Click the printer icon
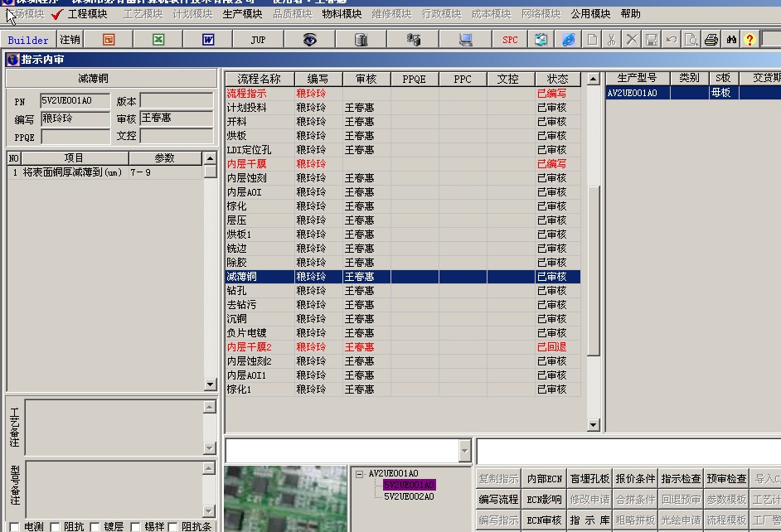The width and height of the screenshot is (781, 532). pos(711,39)
